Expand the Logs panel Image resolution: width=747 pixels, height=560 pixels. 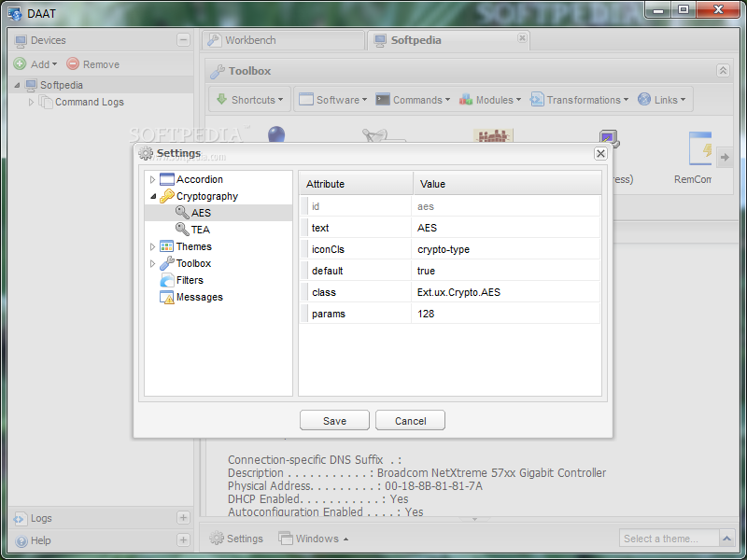[x=183, y=518]
